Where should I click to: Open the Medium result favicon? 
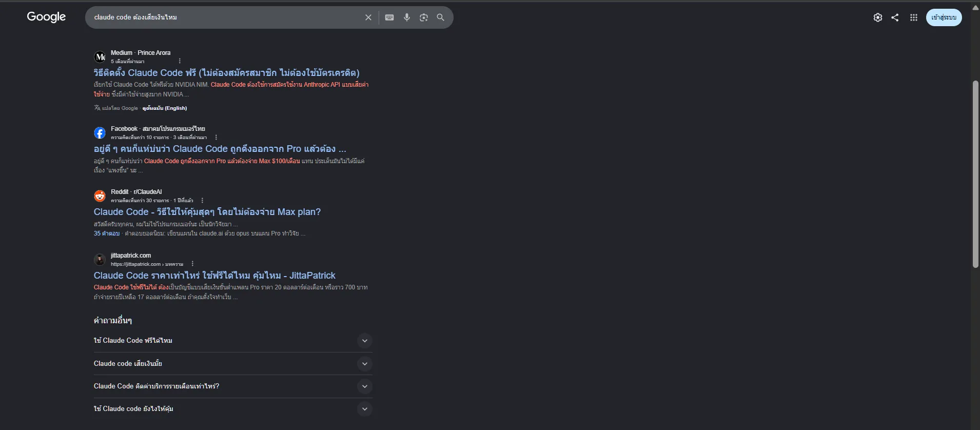tap(100, 57)
